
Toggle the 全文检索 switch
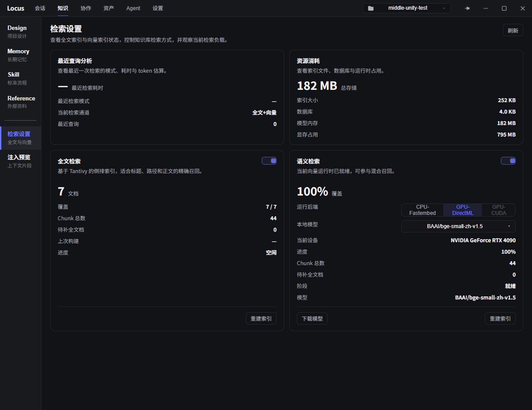[x=269, y=161]
